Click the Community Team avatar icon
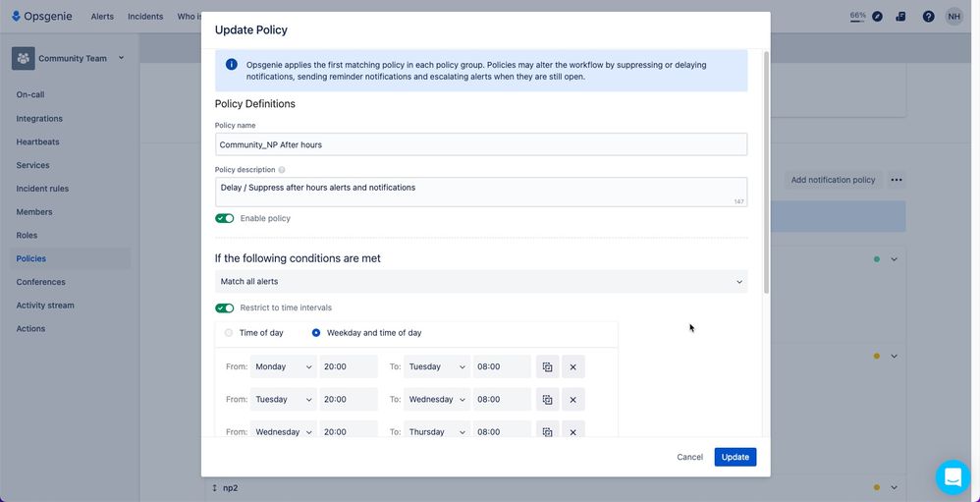Image resolution: width=980 pixels, height=502 pixels. (x=24, y=58)
